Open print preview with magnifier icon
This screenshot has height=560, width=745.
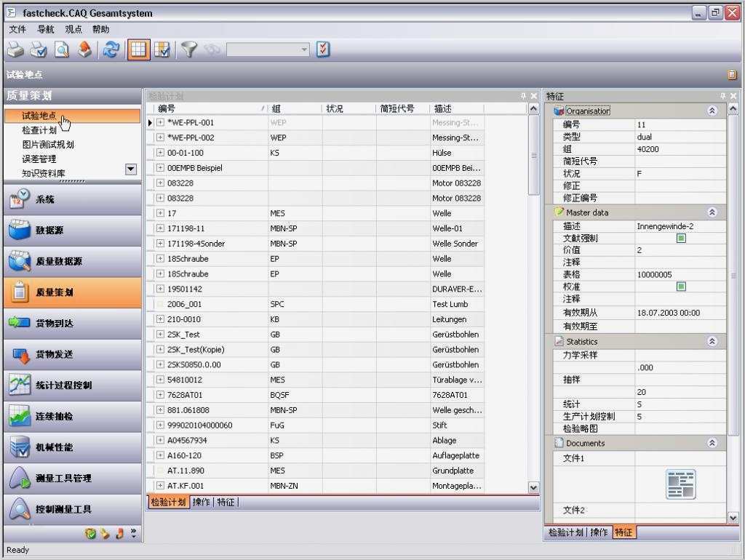coord(62,49)
